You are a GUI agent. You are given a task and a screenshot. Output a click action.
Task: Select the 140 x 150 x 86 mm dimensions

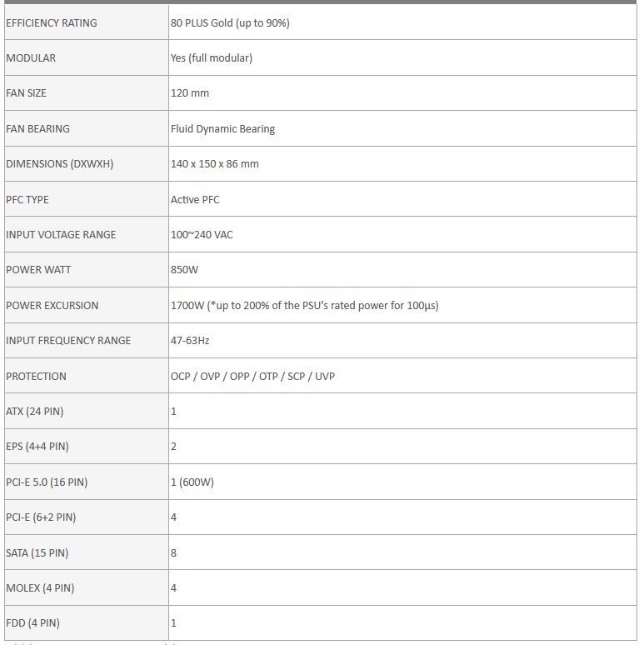[215, 164]
